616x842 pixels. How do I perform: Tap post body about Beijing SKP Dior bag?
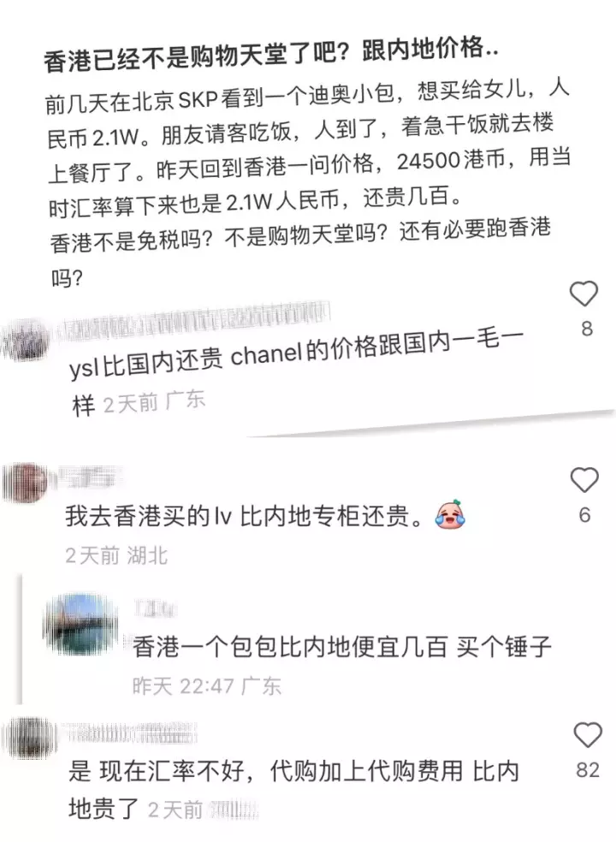pos(309,184)
